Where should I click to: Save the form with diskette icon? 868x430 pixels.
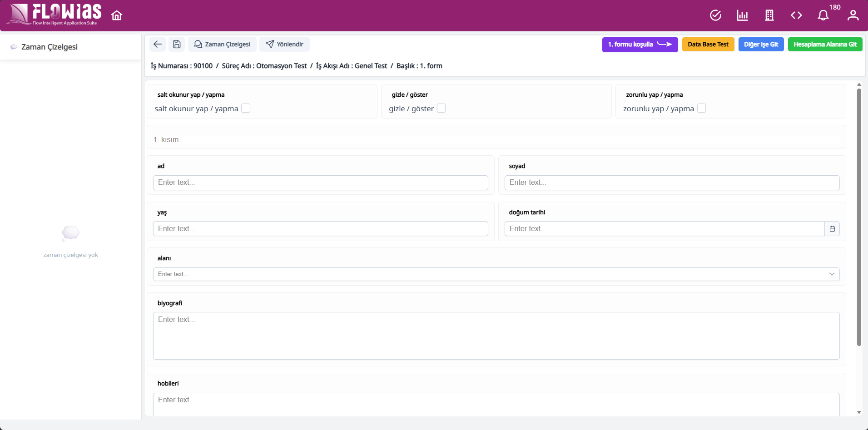177,44
